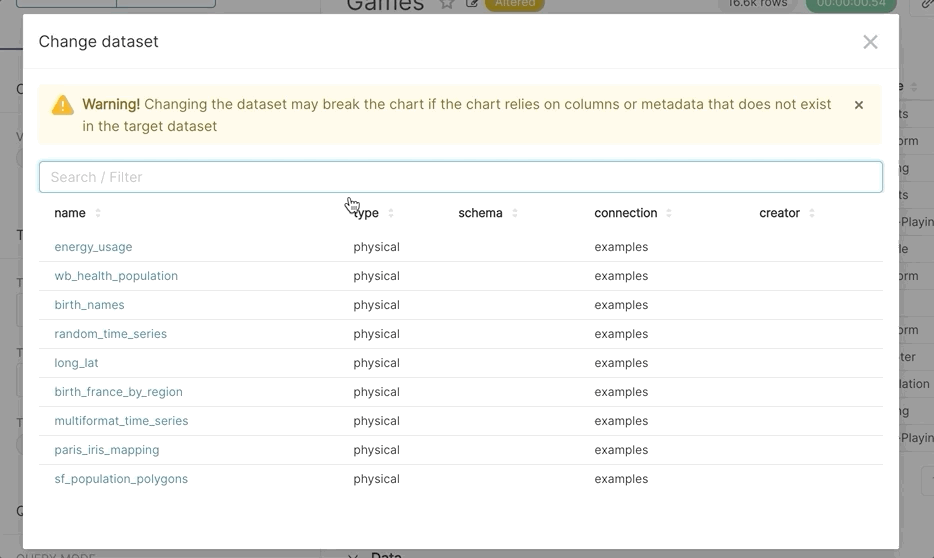Select the birth_names dataset
This screenshot has height=558, width=934.
89,305
